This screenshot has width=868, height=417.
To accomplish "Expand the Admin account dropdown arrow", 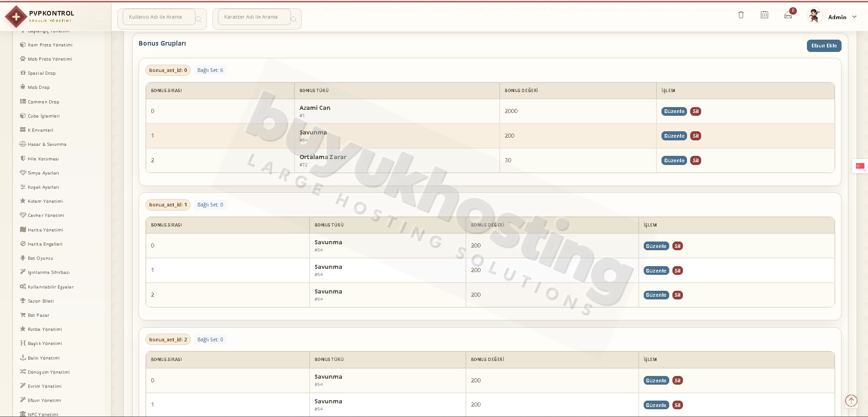I will 854,17.
